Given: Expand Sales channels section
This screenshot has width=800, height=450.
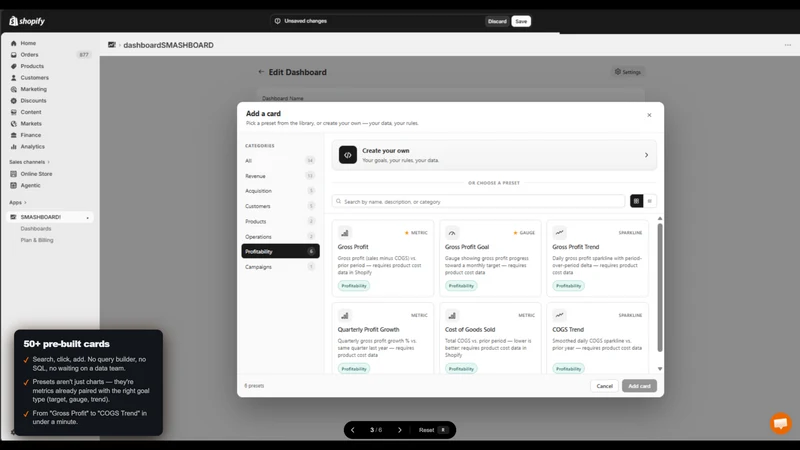Looking at the screenshot, I should point(29,162).
